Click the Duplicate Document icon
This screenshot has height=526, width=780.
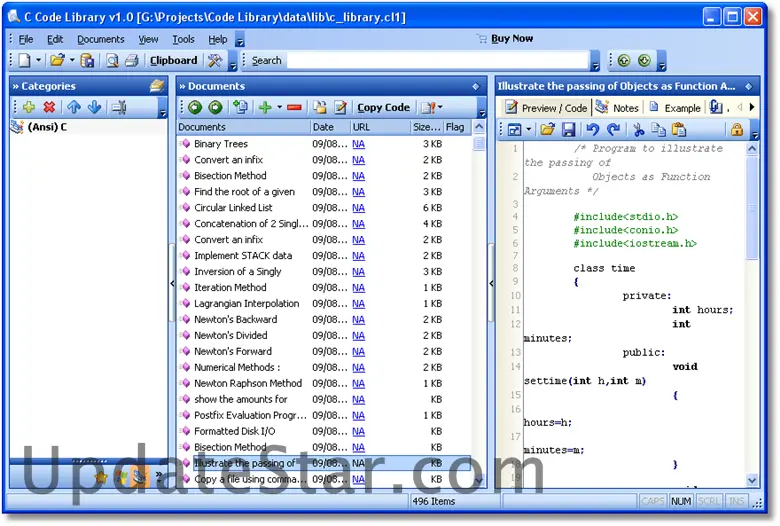coord(241,107)
